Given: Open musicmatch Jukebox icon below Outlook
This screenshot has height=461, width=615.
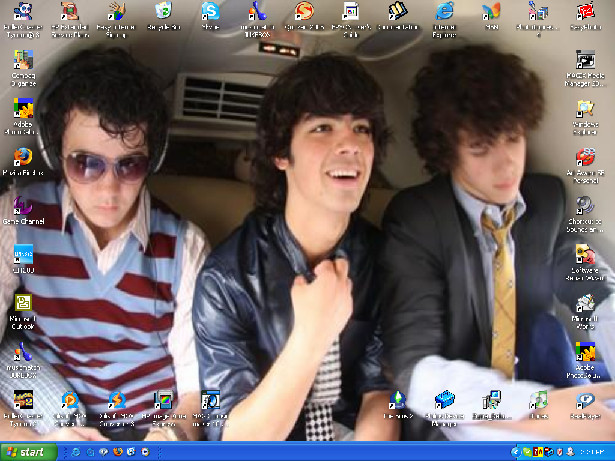Looking at the screenshot, I should (23, 352).
